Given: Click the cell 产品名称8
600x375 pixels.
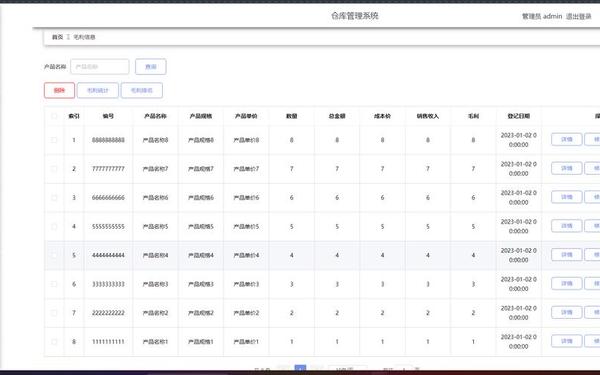Looking at the screenshot, I should 155,140.
